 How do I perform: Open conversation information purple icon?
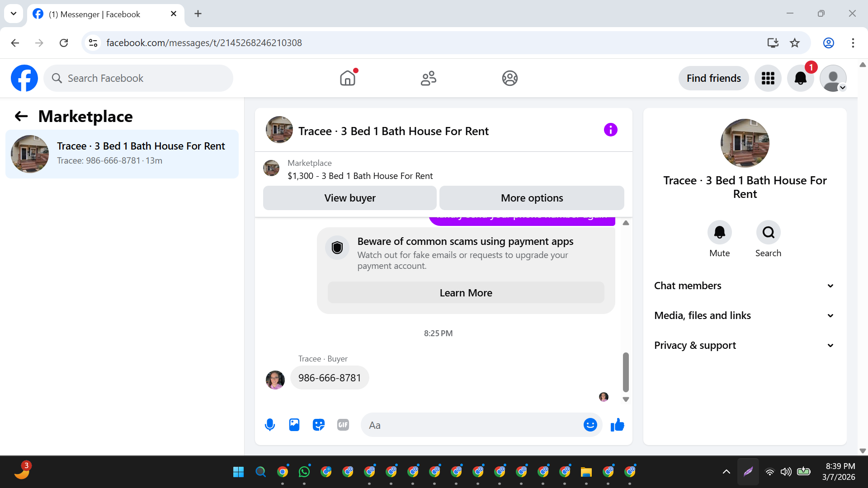[610, 130]
